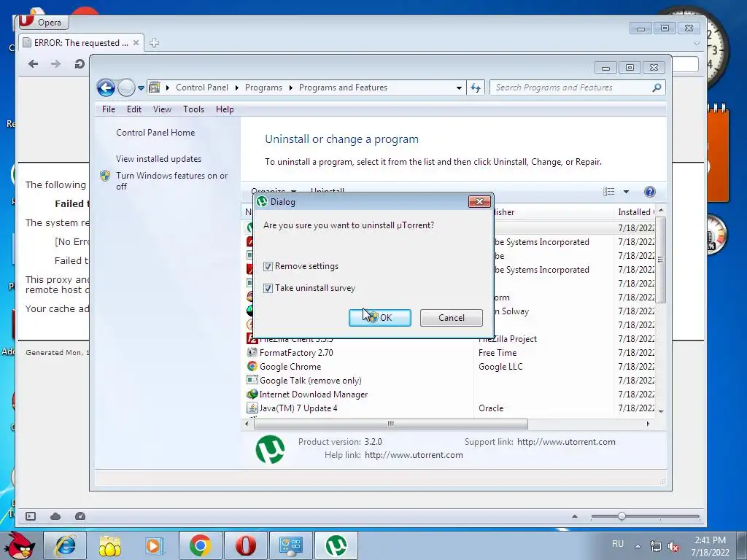Launch Google Chrome from the taskbar
The height and width of the screenshot is (560, 747).
coord(200,545)
